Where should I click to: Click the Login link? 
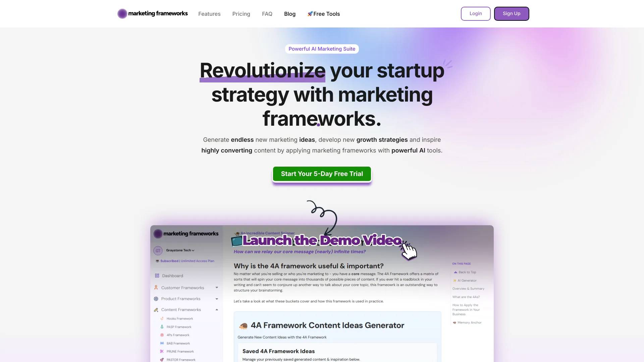tap(476, 13)
